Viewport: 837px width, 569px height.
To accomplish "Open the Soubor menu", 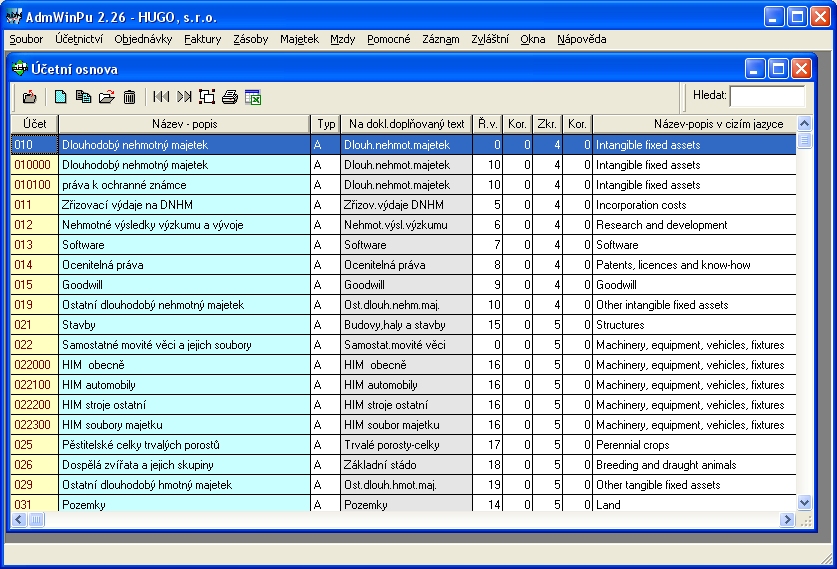I will click(x=26, y=39).
